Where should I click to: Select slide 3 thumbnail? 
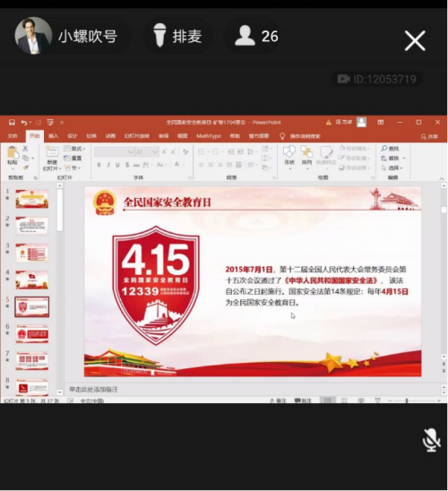pos(32,253)
